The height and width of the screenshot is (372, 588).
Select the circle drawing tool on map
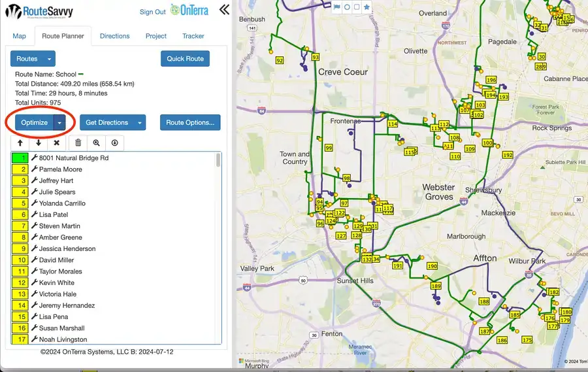348,7
